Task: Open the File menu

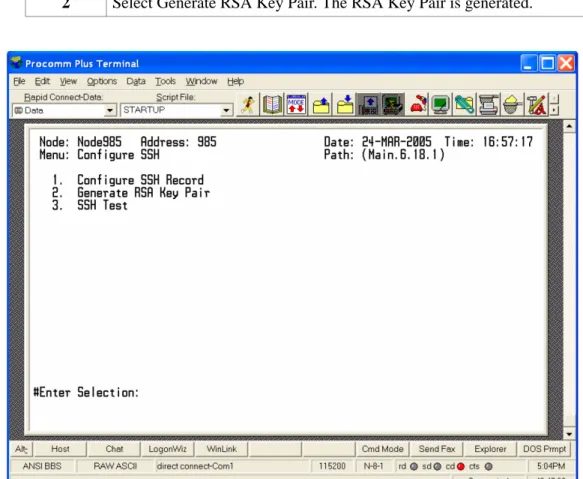Action: click(x=19, y=81)
